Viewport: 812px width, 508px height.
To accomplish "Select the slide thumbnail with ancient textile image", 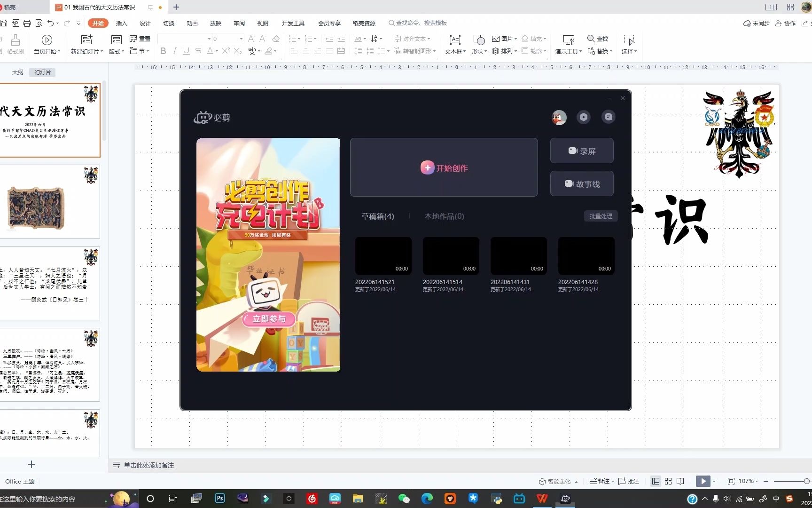I will pyautogui.click(x=49, y=202).
